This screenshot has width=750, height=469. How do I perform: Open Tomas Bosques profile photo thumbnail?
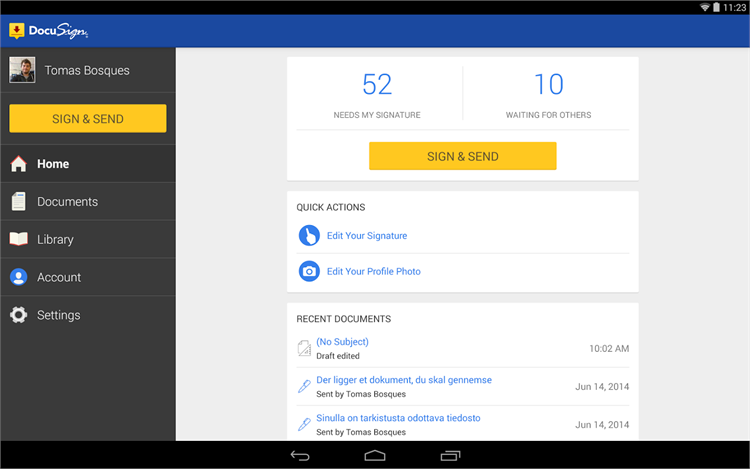pos(22,70)
